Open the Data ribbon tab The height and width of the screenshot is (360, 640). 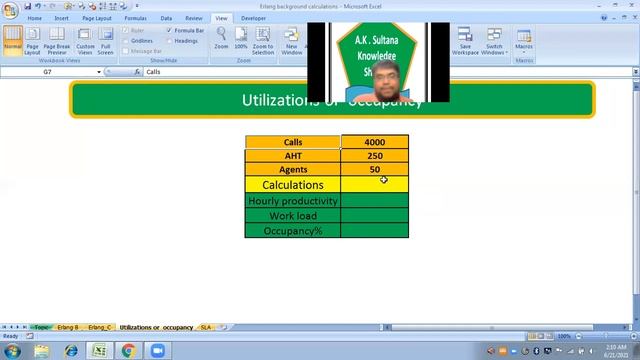click(166, 18)
